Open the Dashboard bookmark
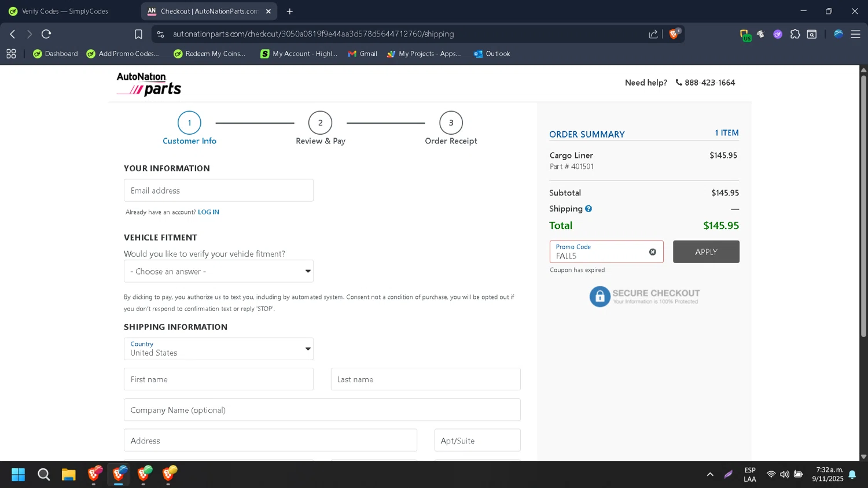This screenshot has width=868, height=488. click(x=56, y=54)
